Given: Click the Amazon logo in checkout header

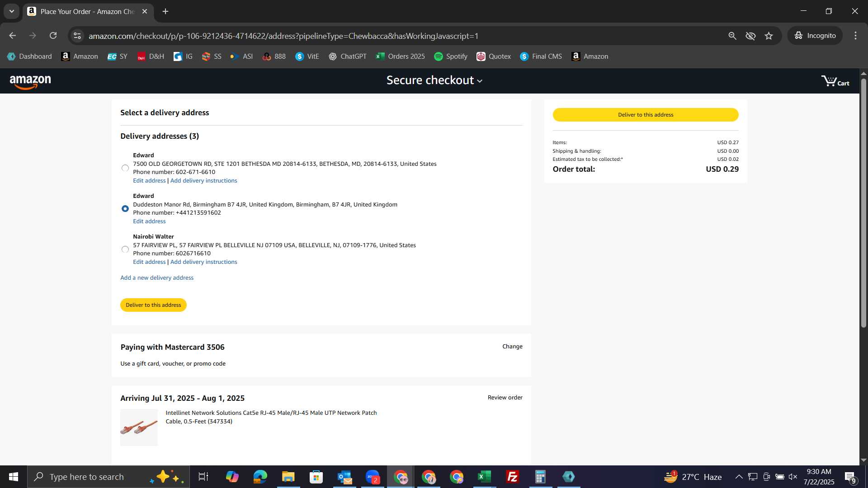Looking at the screenshot, I should 30,82.
